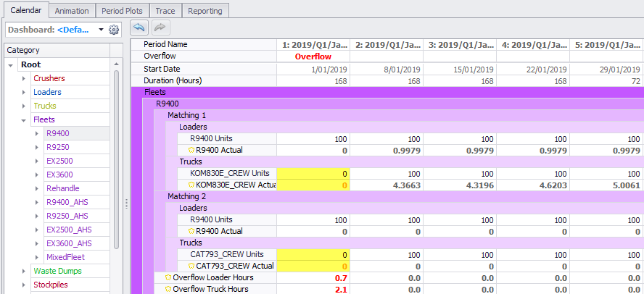Click the redo arrow button
The width and height of the screenshot is (644, 294).
click(x=160, y=28)
